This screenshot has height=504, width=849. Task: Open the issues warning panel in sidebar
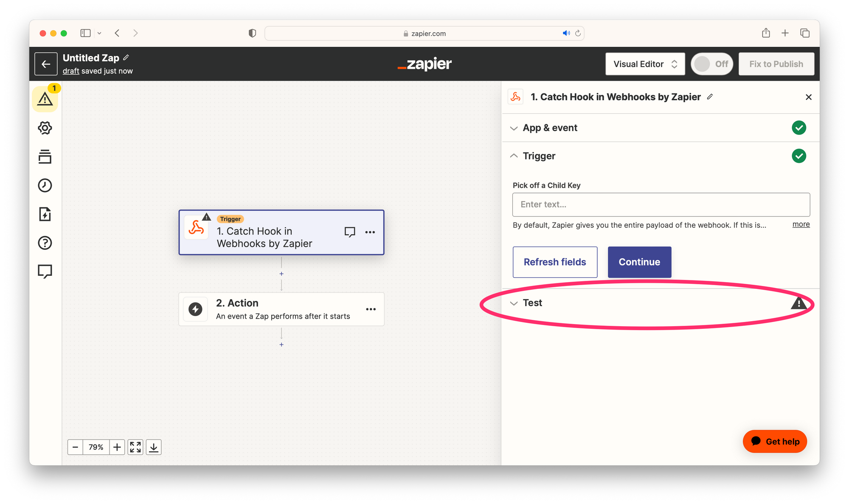click(45, 99)
